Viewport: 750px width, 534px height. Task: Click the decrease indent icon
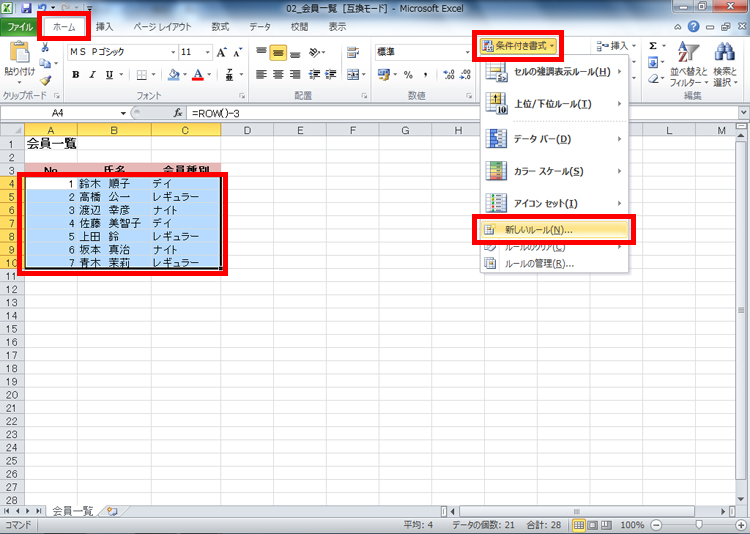tap(314, 75)
